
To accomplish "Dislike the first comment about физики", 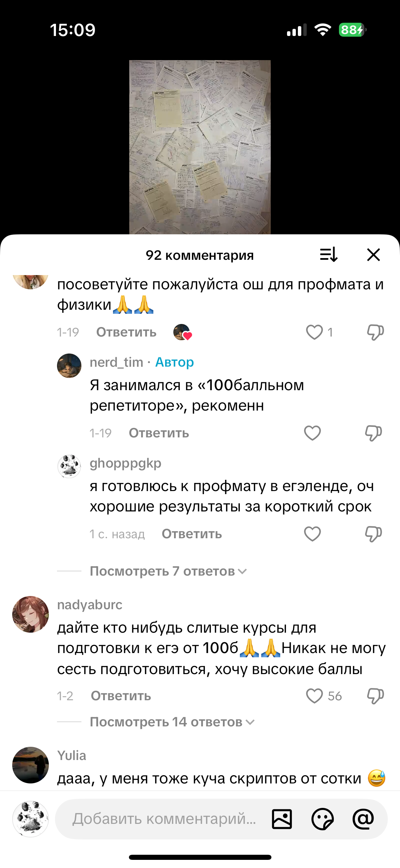I will click(x=375, y=332).
